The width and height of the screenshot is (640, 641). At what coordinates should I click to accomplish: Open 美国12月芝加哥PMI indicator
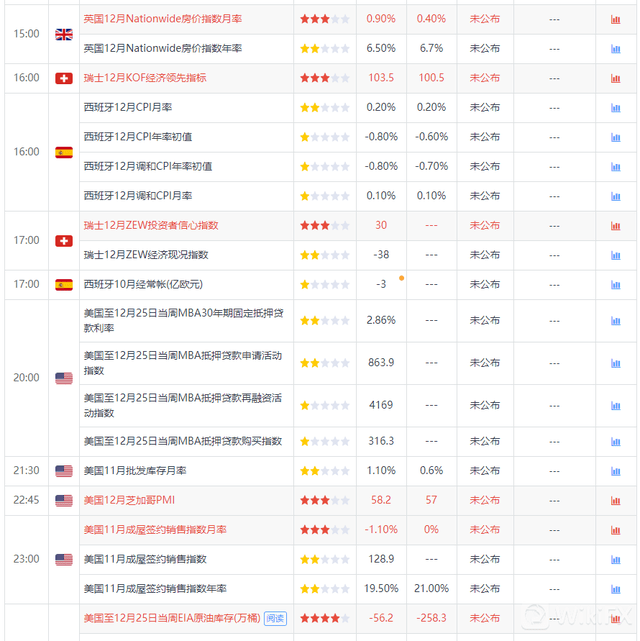click(129, 500)
